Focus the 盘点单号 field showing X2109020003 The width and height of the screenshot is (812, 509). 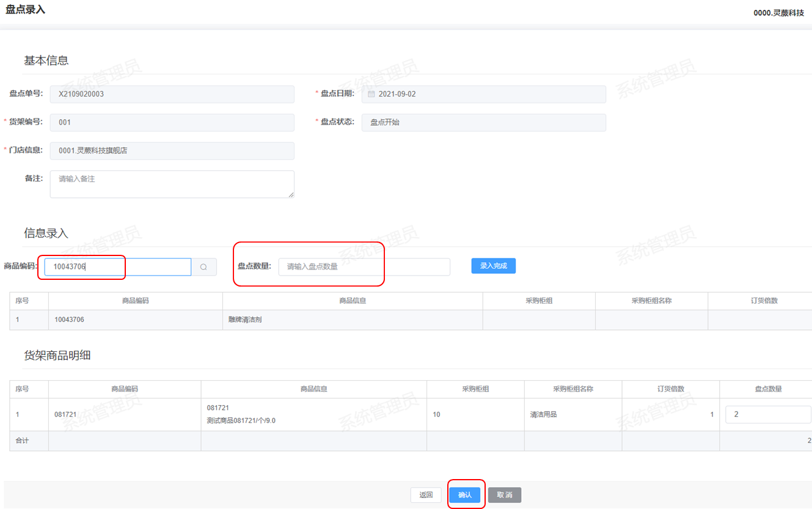point(172,94)
